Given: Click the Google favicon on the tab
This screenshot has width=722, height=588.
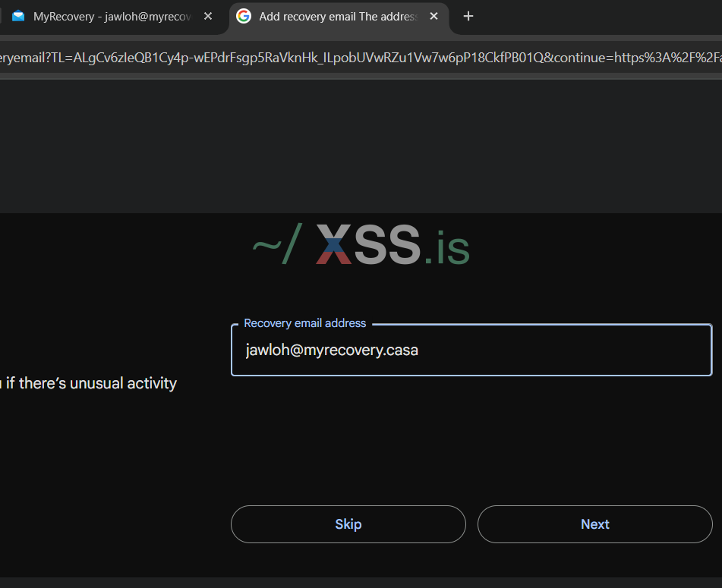Looking at the screenshot, I should (244, 17).
